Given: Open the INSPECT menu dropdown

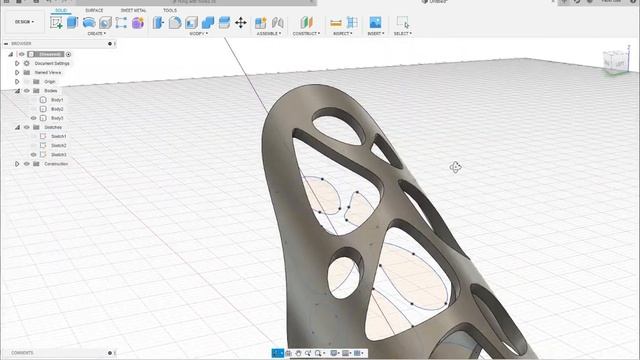Looking at the screenshot, I should pos(342,33).
